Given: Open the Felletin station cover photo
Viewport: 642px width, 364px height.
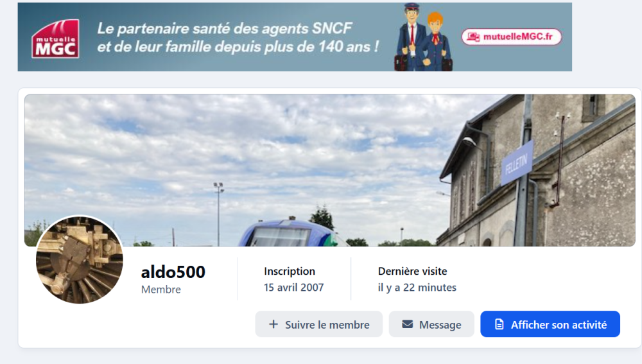Looking at the screenshot, I should point(329,170).
